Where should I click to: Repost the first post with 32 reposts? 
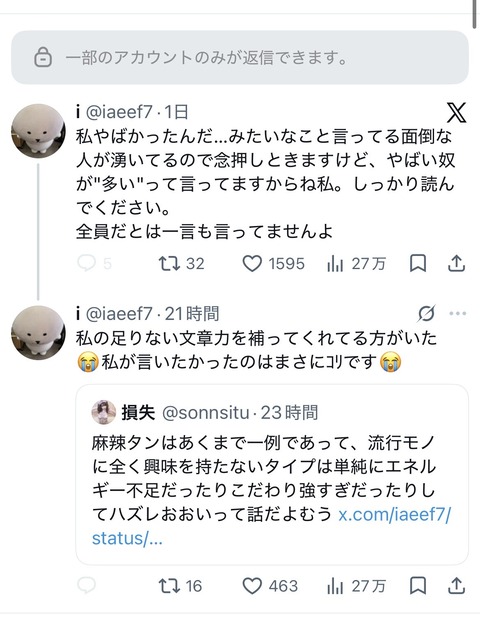pos(181,263)
